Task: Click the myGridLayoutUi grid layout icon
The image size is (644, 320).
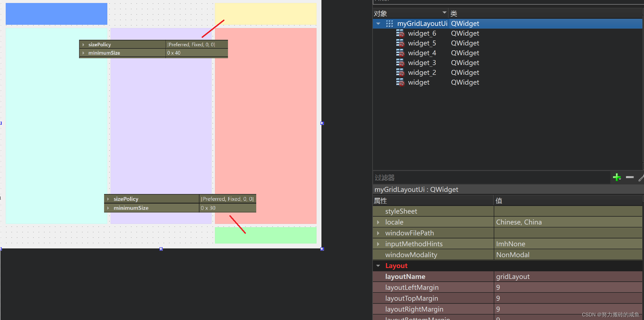Action: [x=389, y=24]
